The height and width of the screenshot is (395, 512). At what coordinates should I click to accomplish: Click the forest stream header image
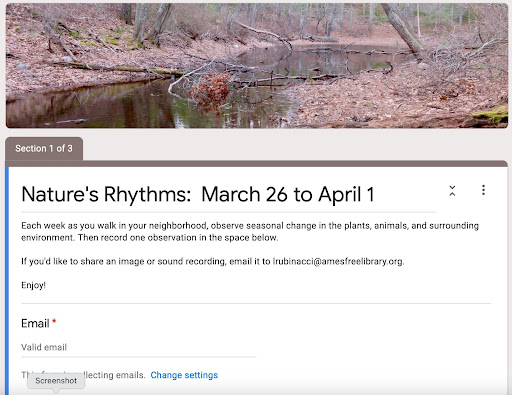point(257,66)
